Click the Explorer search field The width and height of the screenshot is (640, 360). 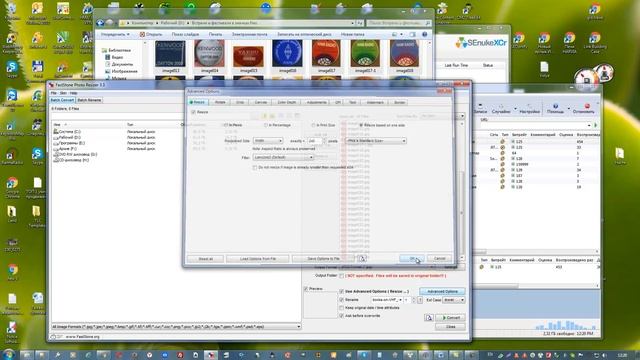click(398, 23)
